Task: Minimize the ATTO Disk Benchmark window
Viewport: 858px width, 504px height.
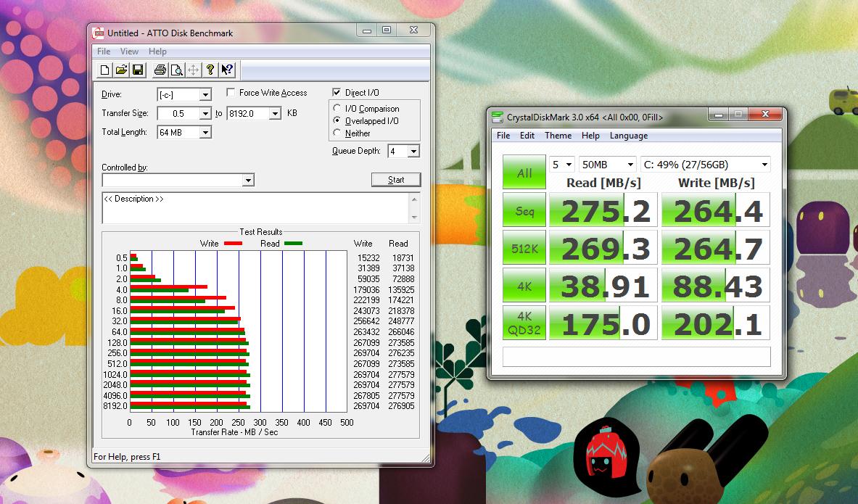Action: pyautogui.click(x=366, y=30)
